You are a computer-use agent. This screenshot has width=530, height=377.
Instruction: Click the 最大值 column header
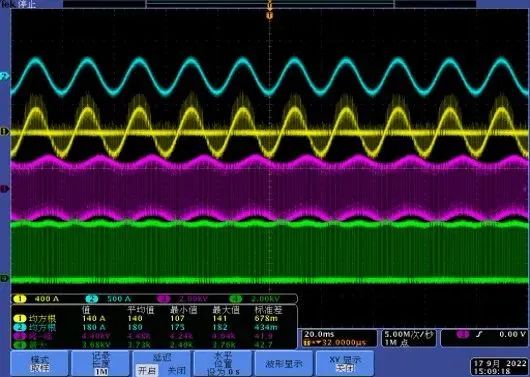pos(225,310)
